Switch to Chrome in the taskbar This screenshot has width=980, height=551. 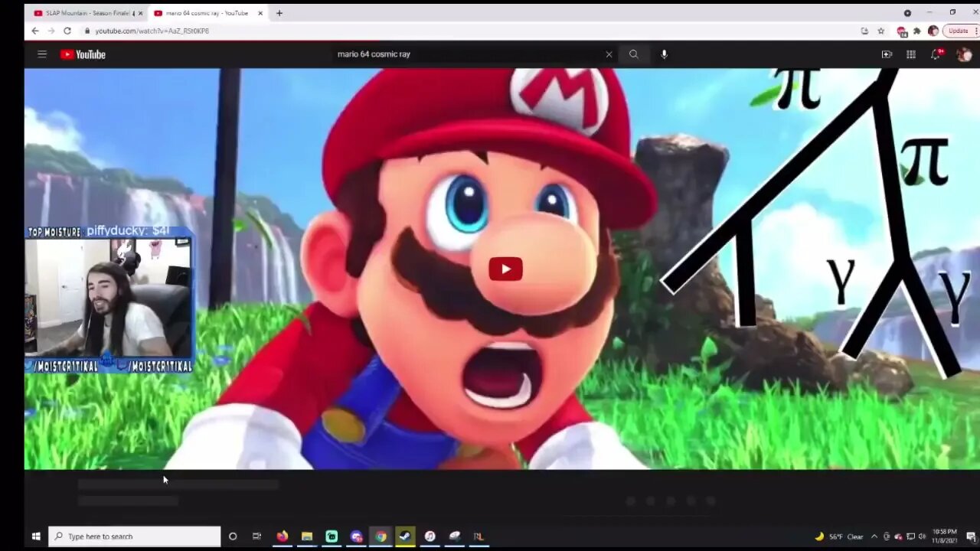[381, 536]
